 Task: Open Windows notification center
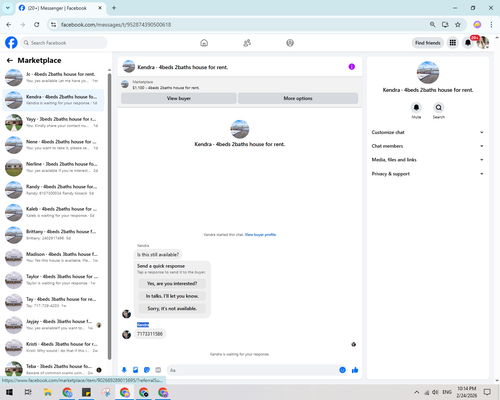coord(487,392)
